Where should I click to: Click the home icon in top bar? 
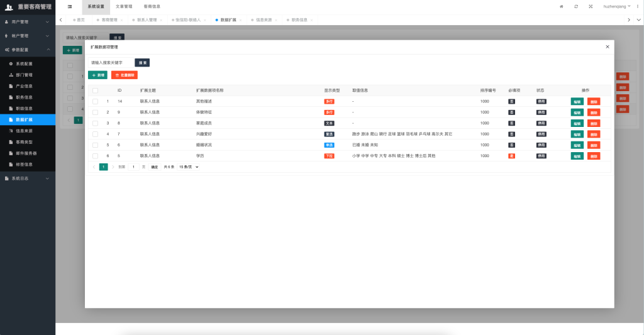[x=561, y=6]
